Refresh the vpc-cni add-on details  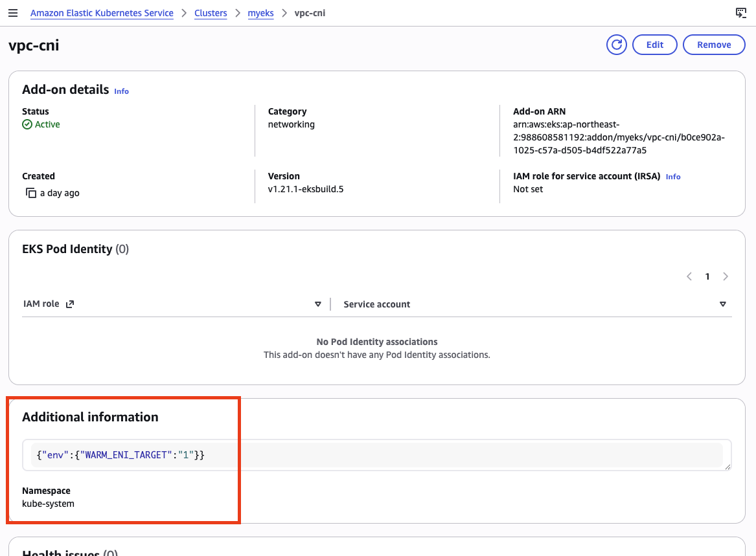(616, 45)
